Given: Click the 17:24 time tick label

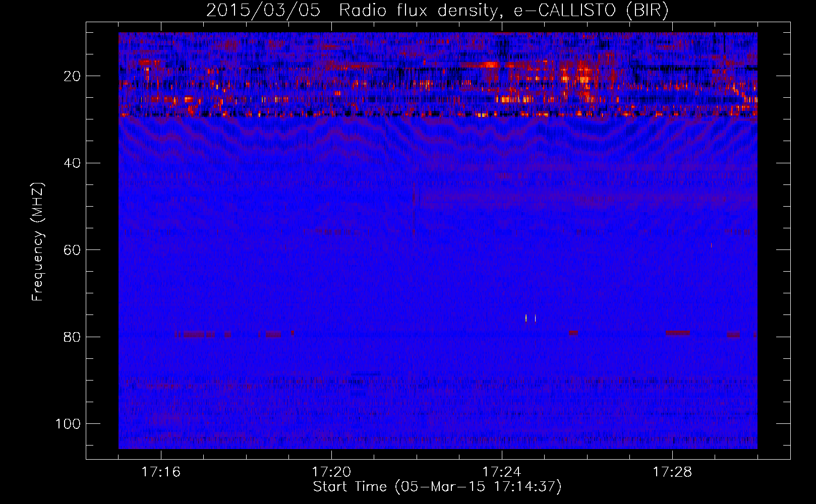Looking at the screenshot, I should click(x=502, y=472).
